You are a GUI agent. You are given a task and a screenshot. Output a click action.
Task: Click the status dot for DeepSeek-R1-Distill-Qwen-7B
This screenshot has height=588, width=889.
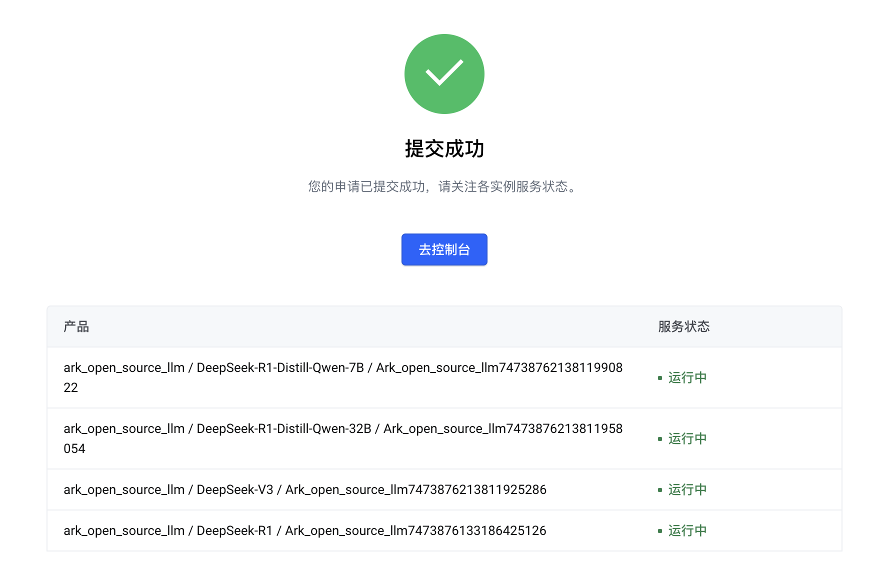(660, 378)
